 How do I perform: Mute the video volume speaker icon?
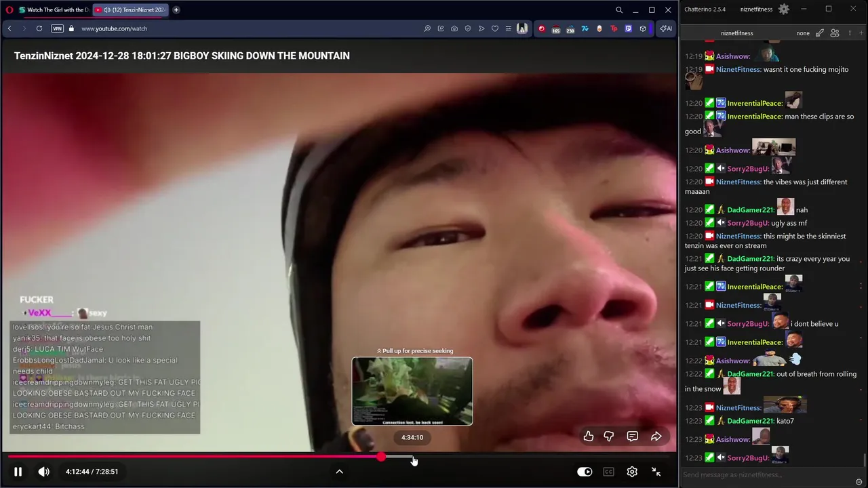(43, 472)
